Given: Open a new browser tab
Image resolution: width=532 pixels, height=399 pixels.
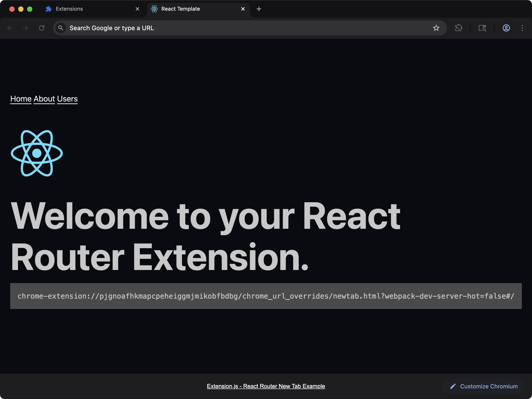Looking at the screenshot, I should point(259,9).
